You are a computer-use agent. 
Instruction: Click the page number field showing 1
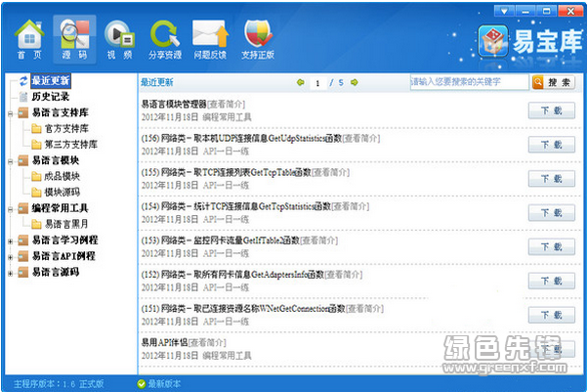318,83
